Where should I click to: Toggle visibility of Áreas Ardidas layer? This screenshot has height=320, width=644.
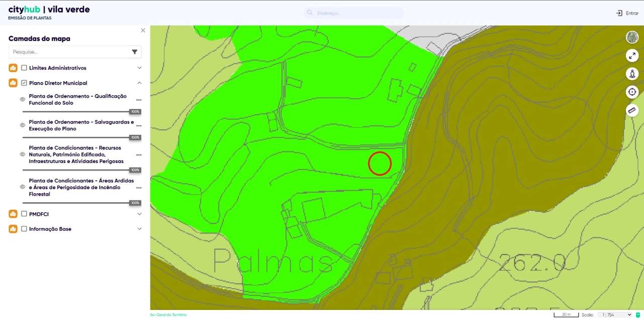(22, 187)
